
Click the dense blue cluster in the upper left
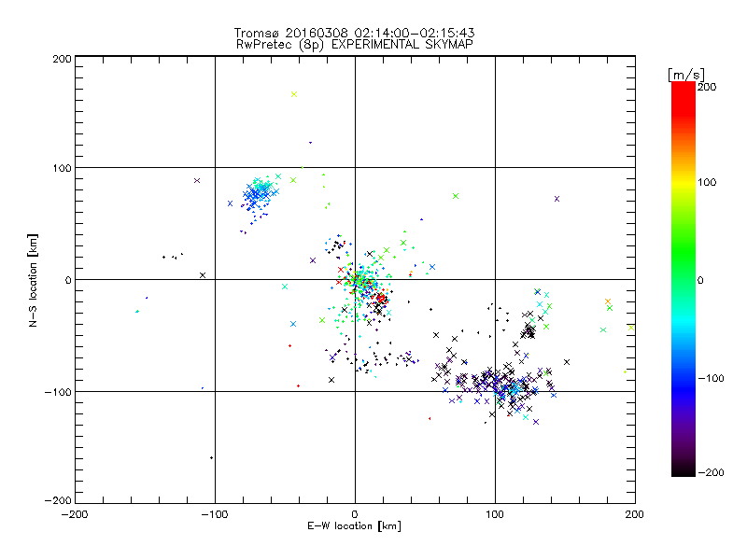260,193
